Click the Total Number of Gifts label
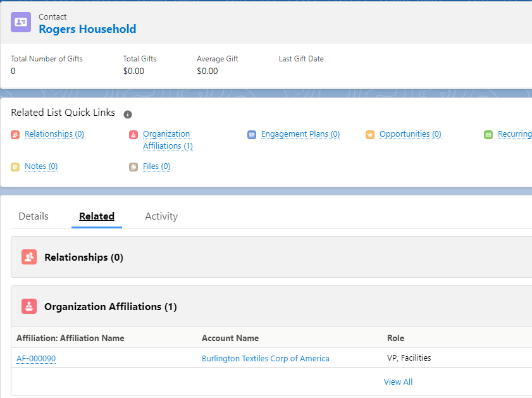The image size is (532, 398). click(46, 59)
